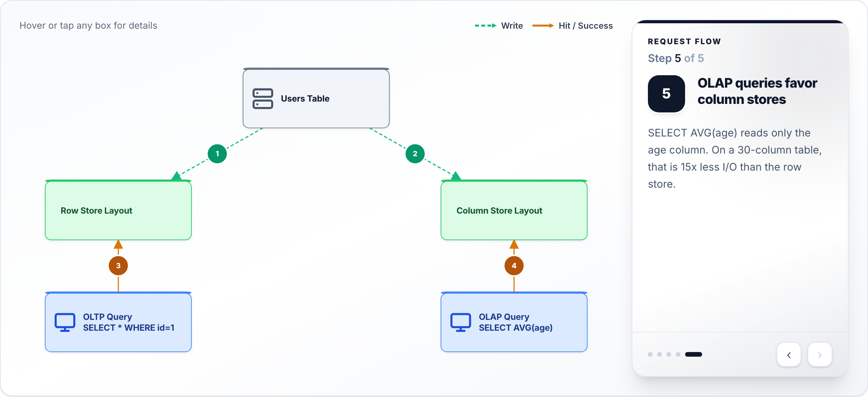Click the next step right chevron button
The height and width of the screenshot is (397, 868).
pos(820,355)
